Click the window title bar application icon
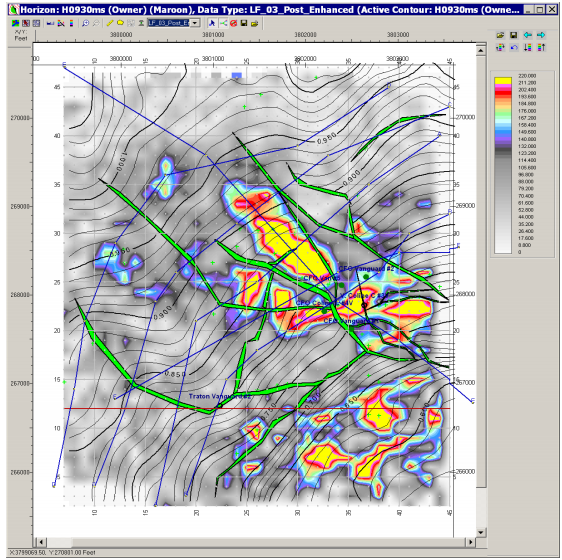562x560 pixels. point(14,9)
